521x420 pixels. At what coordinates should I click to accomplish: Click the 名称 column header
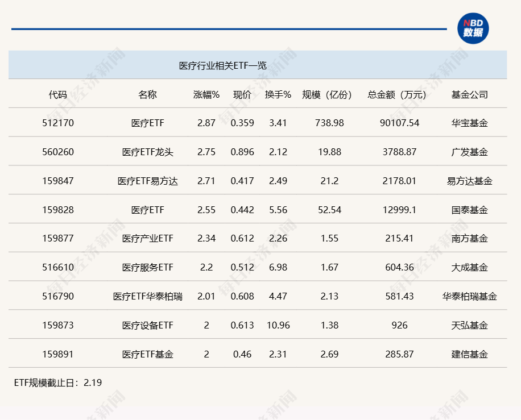[147, 94]
